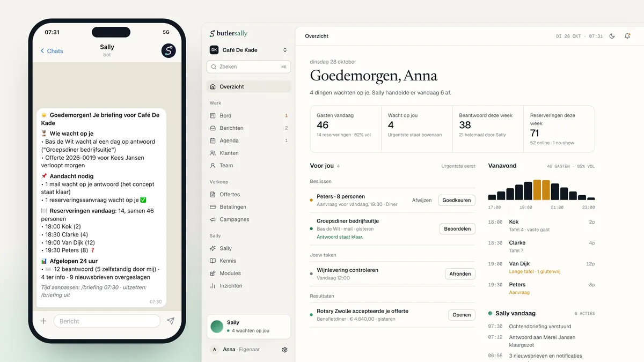Image resolution: width=644 pixels, height=362 pixels.
Task: Tap the send arrow icon on the phone
Action: point(171,321)
